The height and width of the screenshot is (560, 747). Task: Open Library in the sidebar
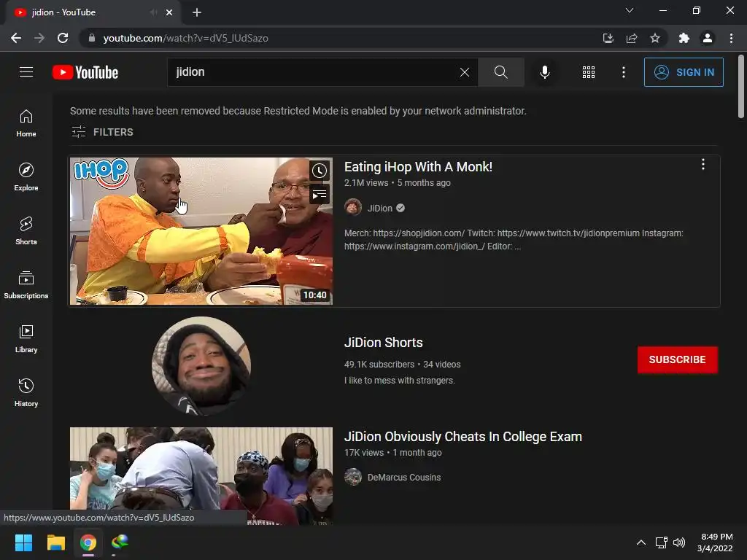pos(26,338)
